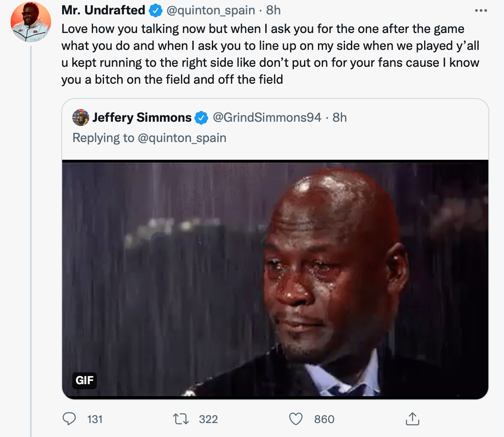Open the Mr. Undrafted display name

103,10
